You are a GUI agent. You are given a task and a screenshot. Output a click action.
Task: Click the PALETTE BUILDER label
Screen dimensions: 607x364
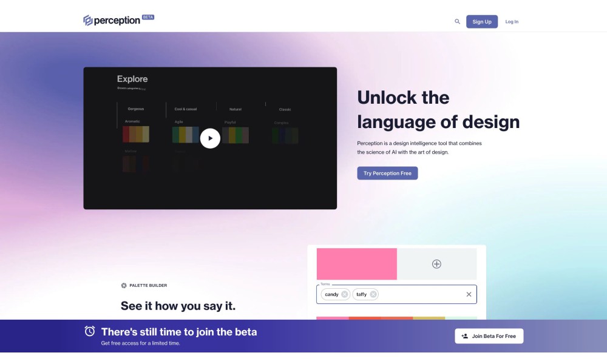click(148, 286)
